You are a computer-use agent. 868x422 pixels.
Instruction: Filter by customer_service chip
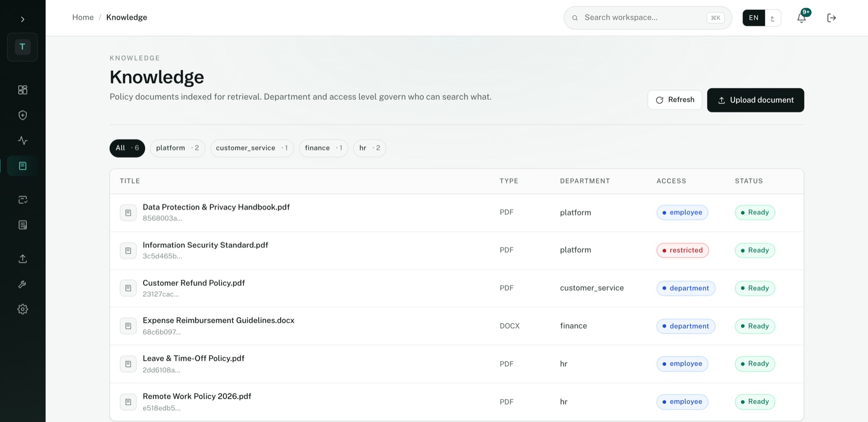coord(252,148)
